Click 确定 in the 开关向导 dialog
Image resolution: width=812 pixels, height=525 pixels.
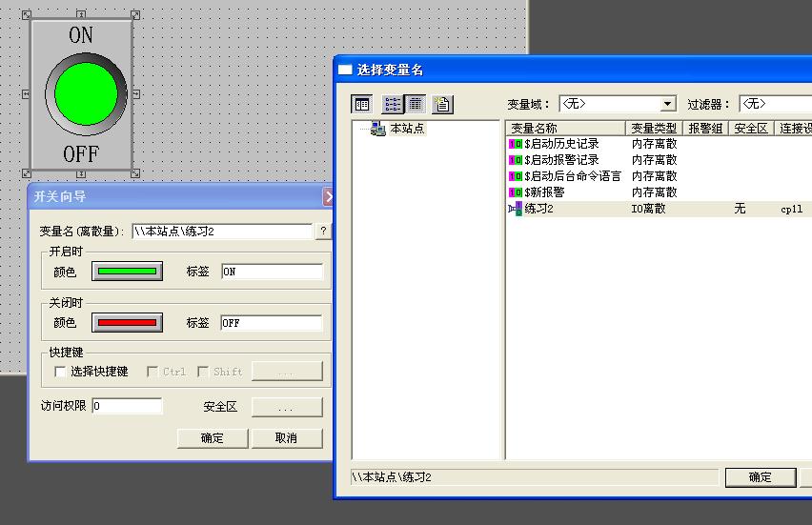(x=212, y=438)
